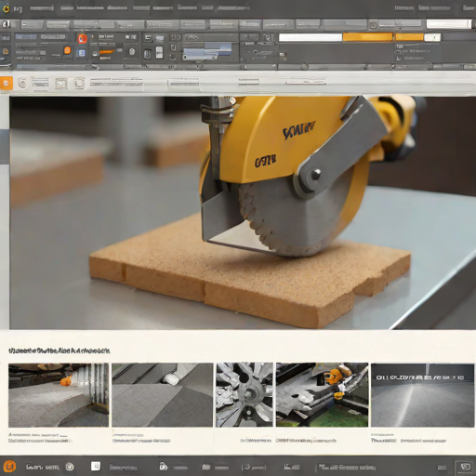
Task: Click the lock-shaped icon in the bottom bar
Action: coord(163,466)
